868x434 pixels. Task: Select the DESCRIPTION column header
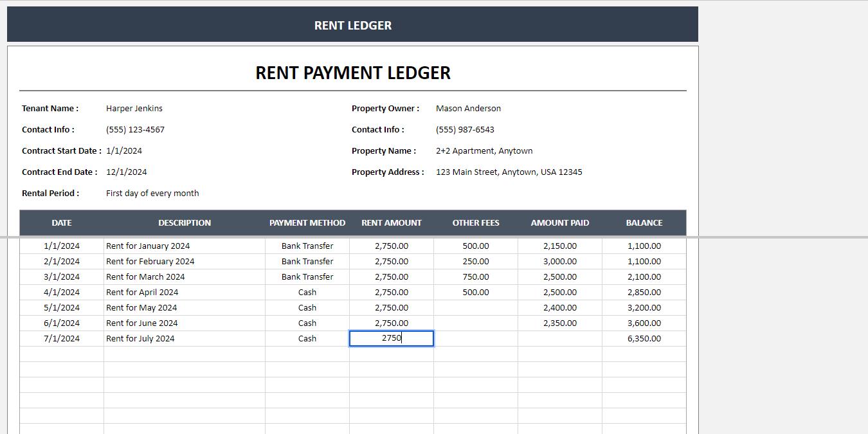click(185, 222)
